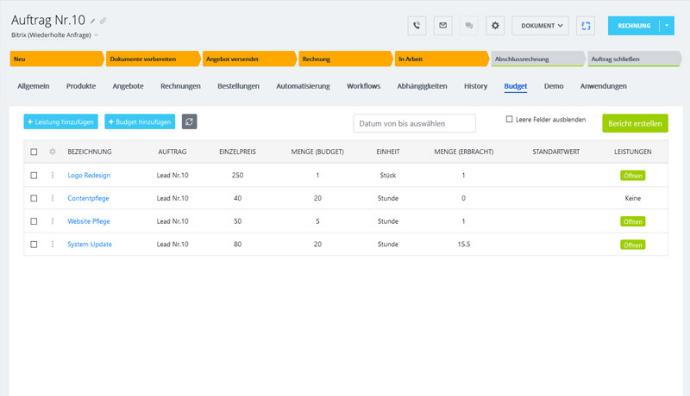Select the In Arbeit stage
This screenshot has width=690, height=396.
click(x=442, y=59)
